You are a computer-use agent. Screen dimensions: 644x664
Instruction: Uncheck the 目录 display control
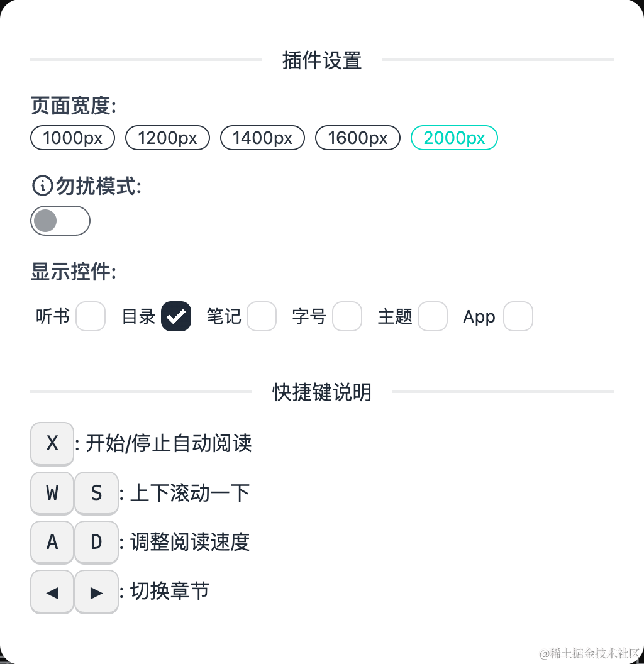[176, 316]
